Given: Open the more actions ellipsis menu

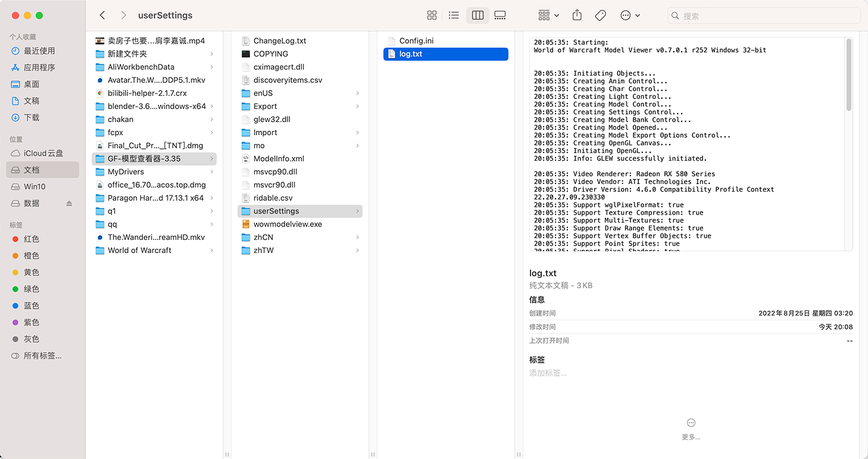Looking at the screenshot, I should [x=630, y=15].
